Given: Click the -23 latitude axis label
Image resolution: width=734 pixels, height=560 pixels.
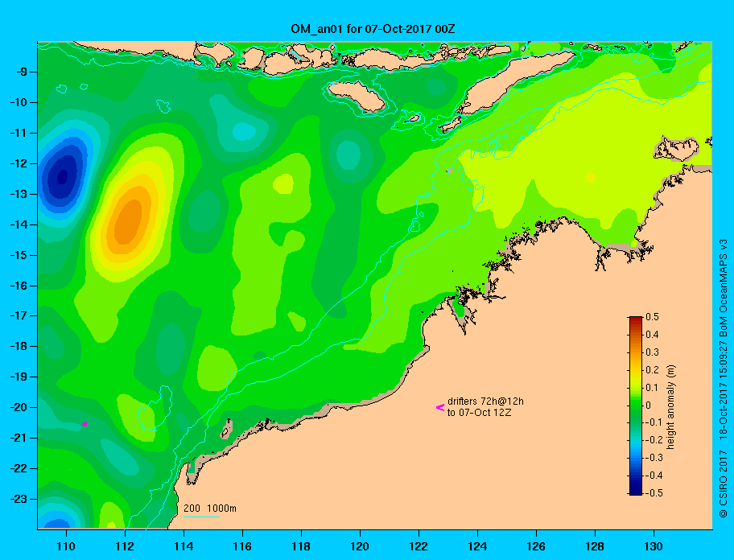Looking at the screenshot, I should pos(19,499).
